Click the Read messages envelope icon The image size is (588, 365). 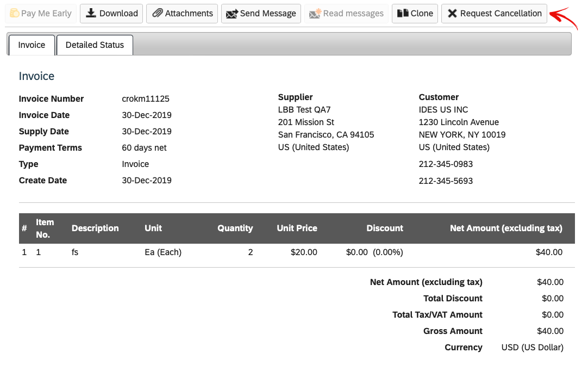click(x=316, y=14)
